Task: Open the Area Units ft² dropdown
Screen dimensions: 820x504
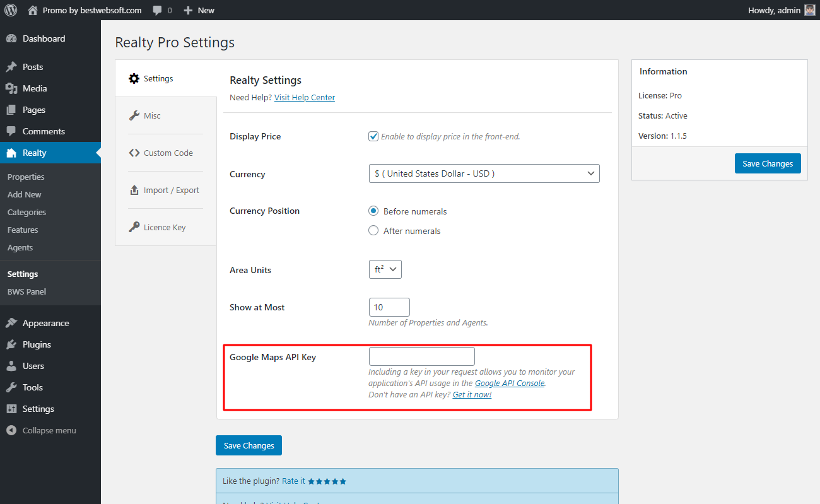Action: [x=385, y=269]
